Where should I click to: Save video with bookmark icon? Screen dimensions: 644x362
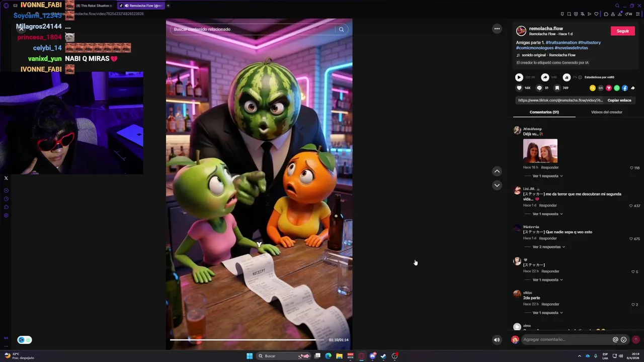tap(557, 88)
